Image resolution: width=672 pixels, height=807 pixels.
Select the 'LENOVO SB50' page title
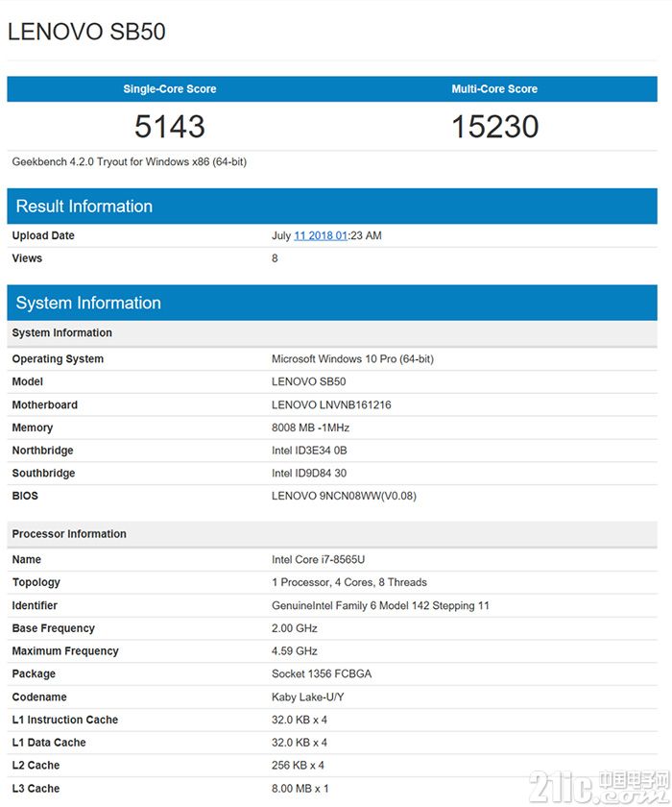pyautogui.click(x=86, y=32)
